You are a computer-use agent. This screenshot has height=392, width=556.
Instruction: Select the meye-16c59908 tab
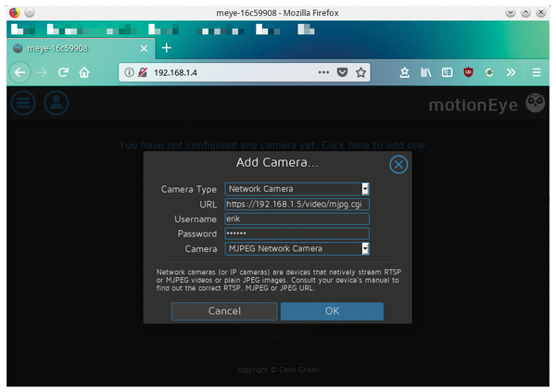coord(81,48)
